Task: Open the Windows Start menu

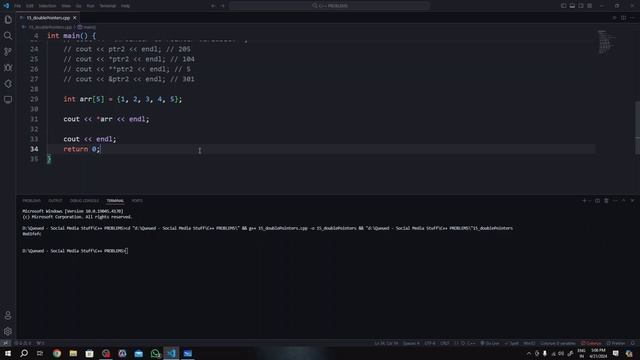Action: click(8, 353)
